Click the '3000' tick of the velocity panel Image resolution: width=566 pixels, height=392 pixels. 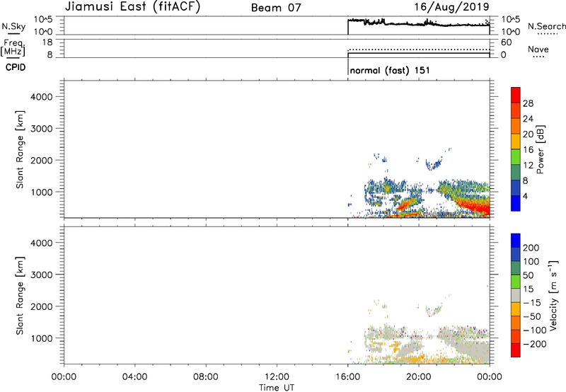coord(42,275)
